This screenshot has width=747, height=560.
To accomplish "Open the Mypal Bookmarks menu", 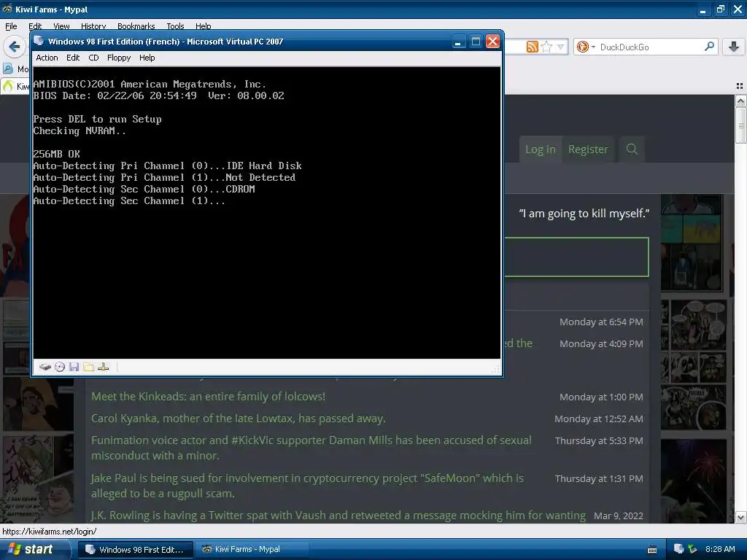I will pos(136,26).
